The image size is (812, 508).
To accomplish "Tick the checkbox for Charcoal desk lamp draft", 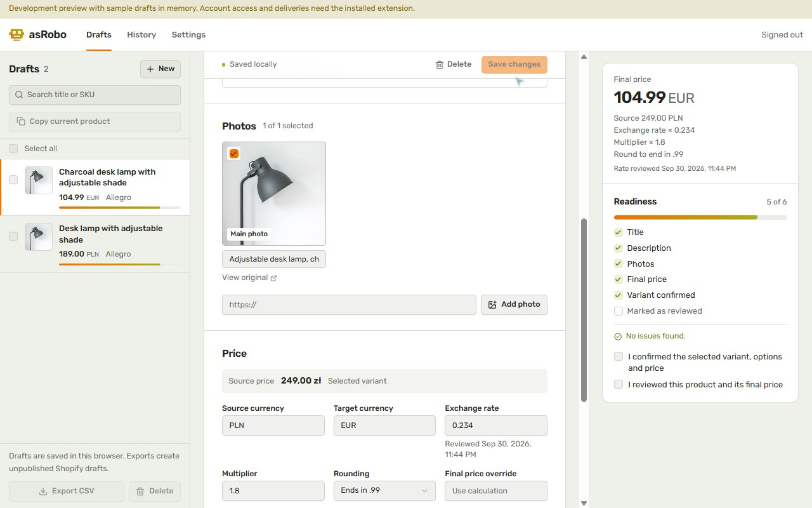I will pyautogui.click(x=13, y=180).
